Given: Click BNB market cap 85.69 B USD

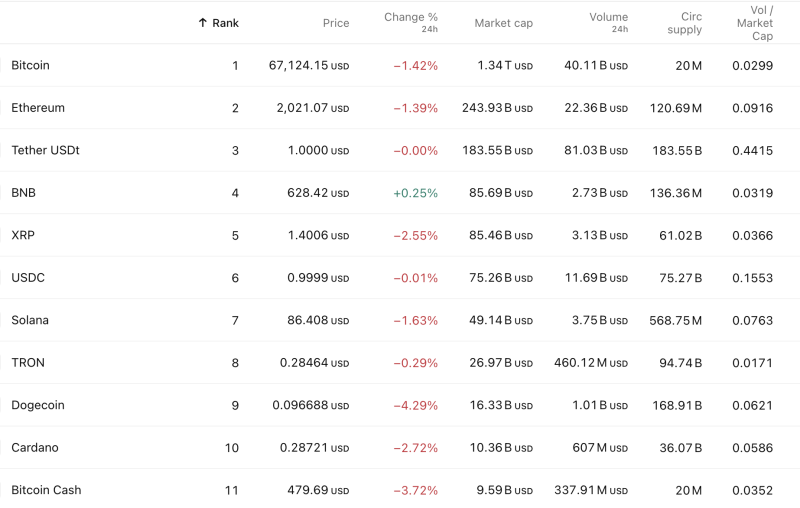Looking at the screenshot, I should [x=501, y=193].
